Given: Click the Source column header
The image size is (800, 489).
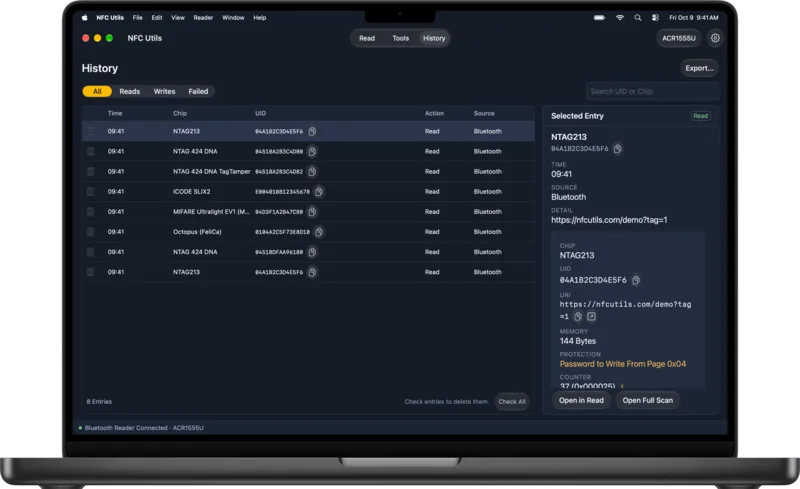Looking at the screenshot, I should [484, 113].
